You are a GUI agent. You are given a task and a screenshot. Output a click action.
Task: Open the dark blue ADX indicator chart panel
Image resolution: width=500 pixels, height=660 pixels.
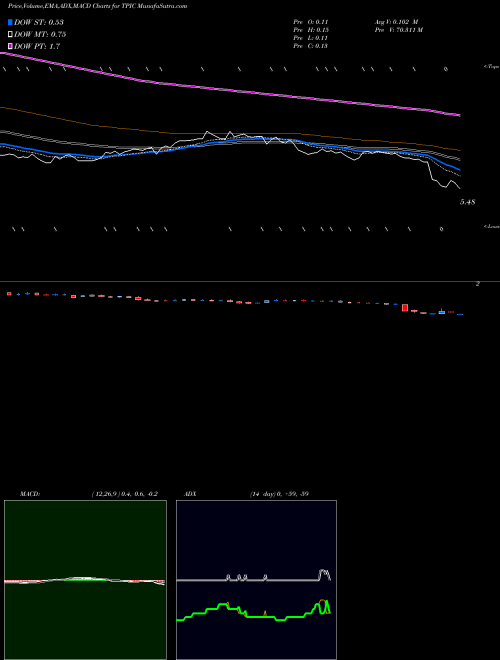click(x=256, y=580)
